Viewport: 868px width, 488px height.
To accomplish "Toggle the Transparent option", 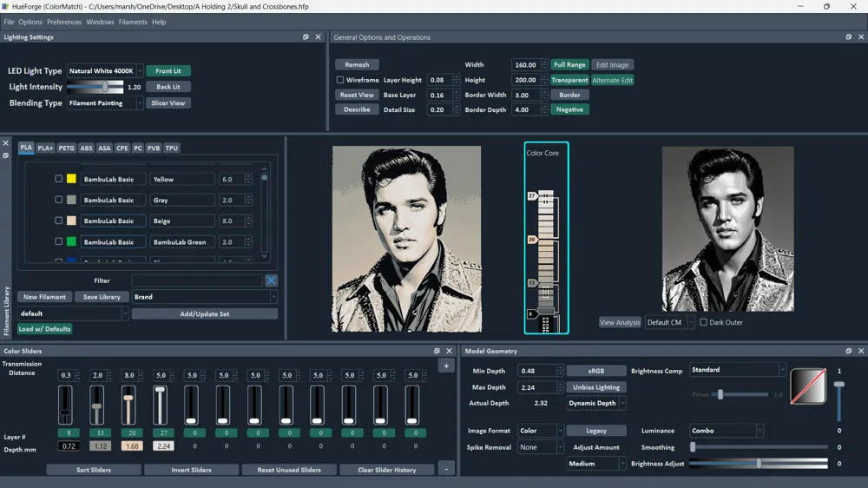I will [x=569, y=80].
